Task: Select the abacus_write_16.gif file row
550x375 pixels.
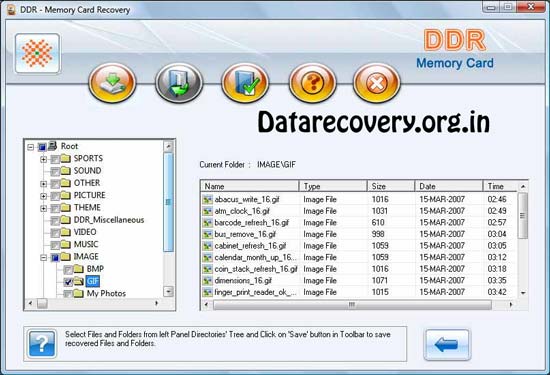Action: tap(359, 199)
